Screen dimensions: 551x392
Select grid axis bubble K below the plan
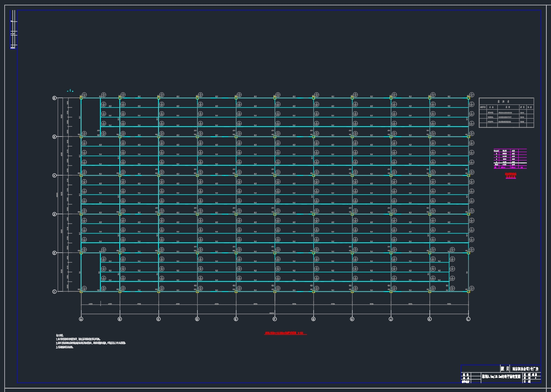click(x=430, y=319)
